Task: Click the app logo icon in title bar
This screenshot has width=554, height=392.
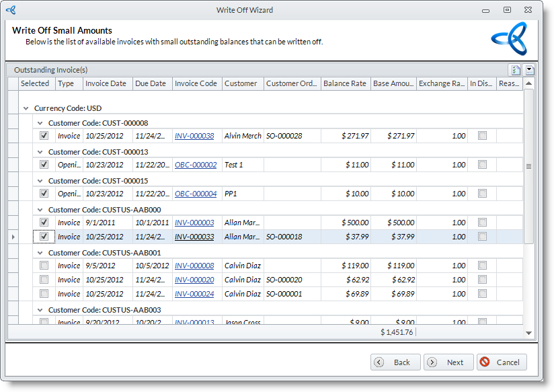Action: tap(10, 10)
